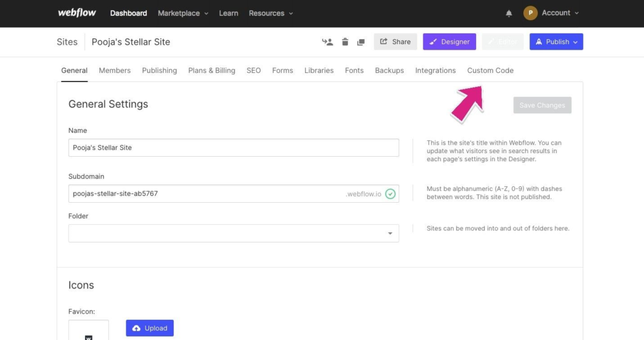Click the Favicon label
The height and width of the screenshot is (340, 644).
pos(81,312)
